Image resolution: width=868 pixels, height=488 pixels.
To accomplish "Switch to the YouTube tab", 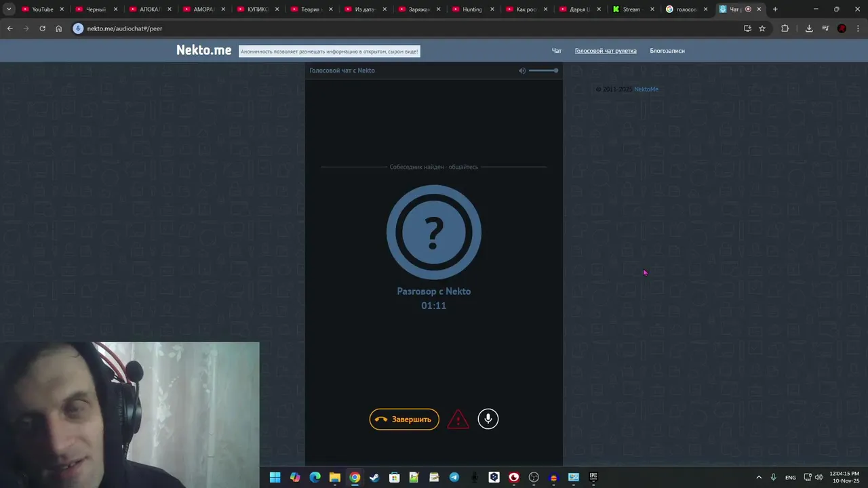I will point(42,9).
